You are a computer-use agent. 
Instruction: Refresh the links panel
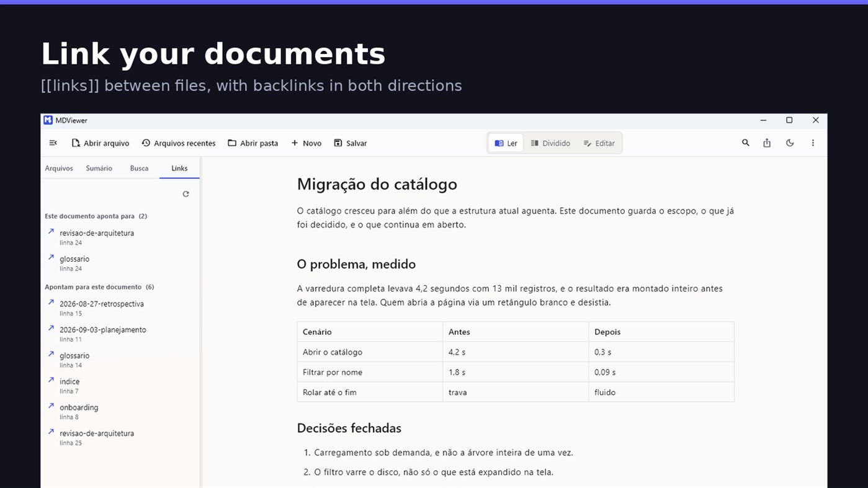coord(186,194)
